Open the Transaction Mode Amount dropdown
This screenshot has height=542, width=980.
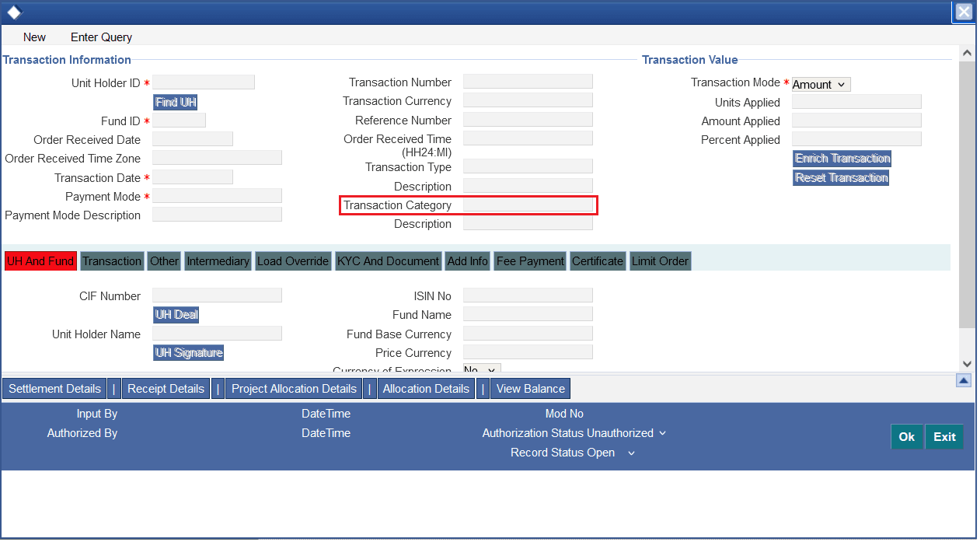(821, 84)
